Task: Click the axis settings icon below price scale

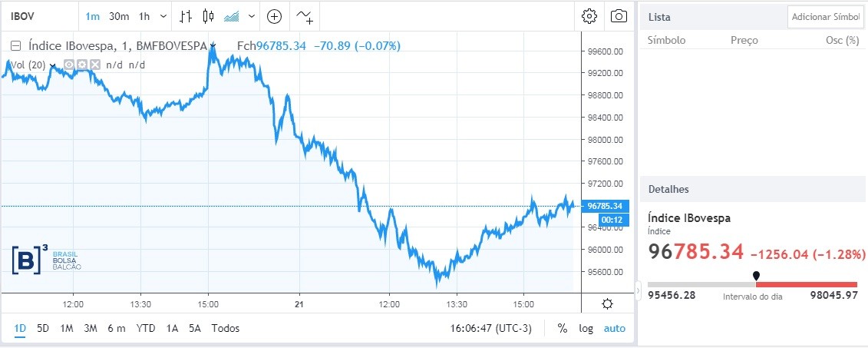Action: click(x=607, y=303)
